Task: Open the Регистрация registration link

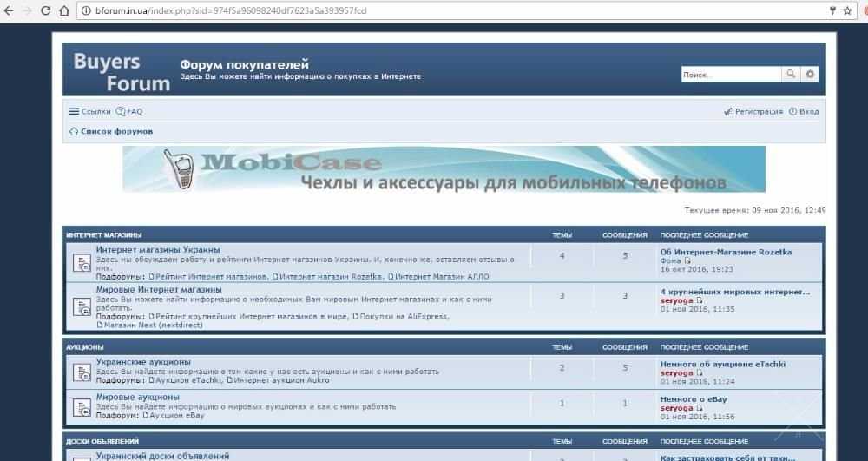Action: [x=753, y=111]
